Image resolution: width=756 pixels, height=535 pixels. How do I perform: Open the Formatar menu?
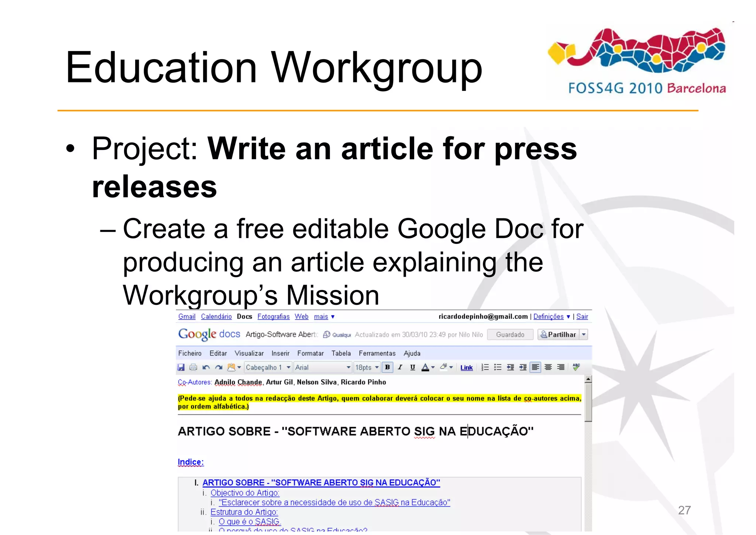tap(310, 353)
